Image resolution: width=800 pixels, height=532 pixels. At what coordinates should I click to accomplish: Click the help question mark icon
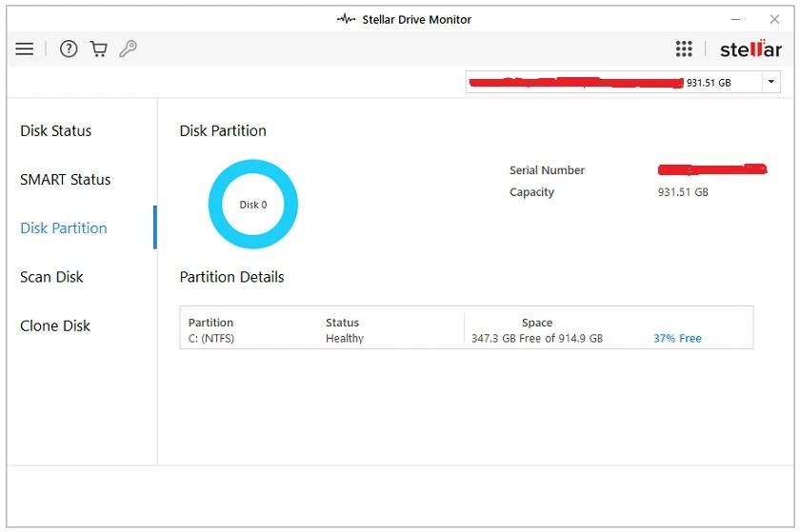[x=69, y=49]
